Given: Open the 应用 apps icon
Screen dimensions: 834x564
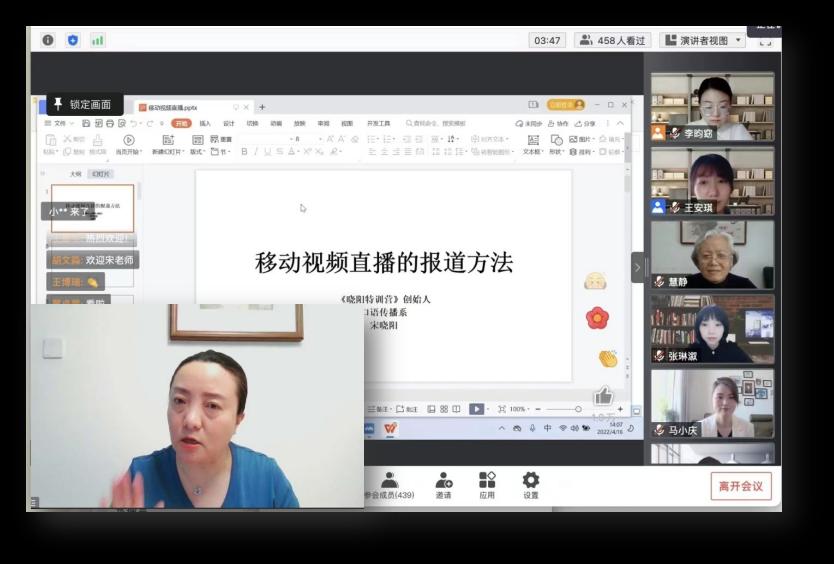Looking at the screenshot, I should pyautogui.click(x=487, y=485).
